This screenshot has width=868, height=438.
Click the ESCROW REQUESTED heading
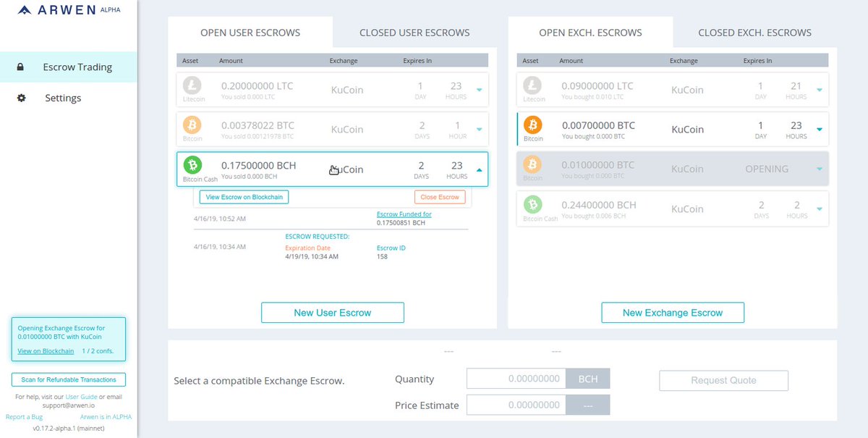[x=318, y=237]
